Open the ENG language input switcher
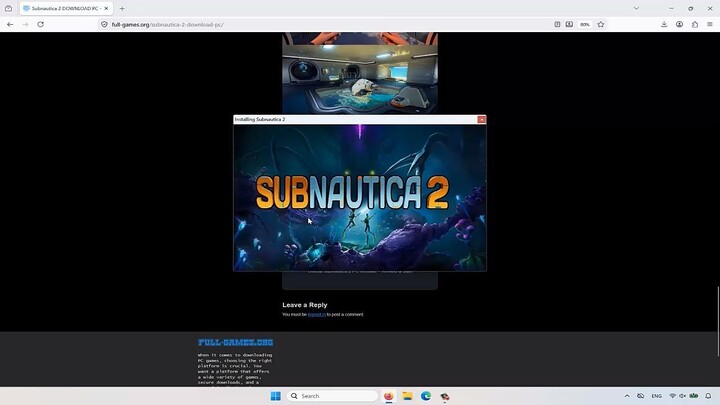This screenshot has height=405, width=720. click(x=657, y=396)
